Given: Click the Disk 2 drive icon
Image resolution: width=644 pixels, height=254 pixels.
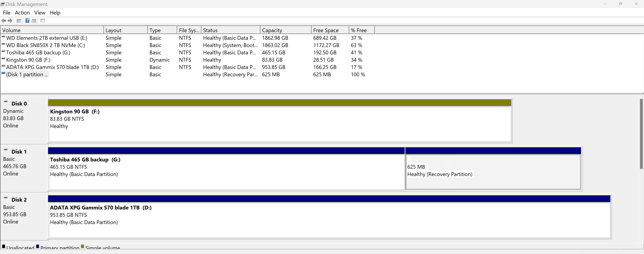Looking at the screenshot, I should 5,197.
